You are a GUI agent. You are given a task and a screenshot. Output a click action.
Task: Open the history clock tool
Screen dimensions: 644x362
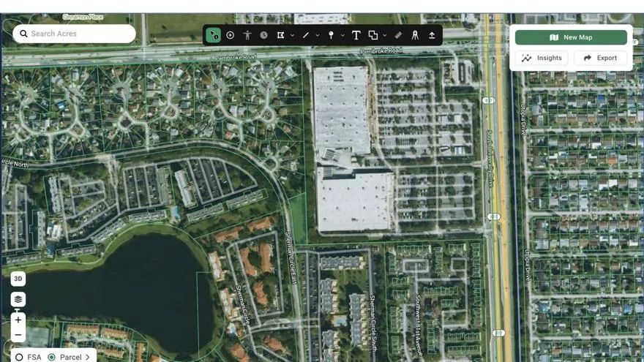click(263, 35)
